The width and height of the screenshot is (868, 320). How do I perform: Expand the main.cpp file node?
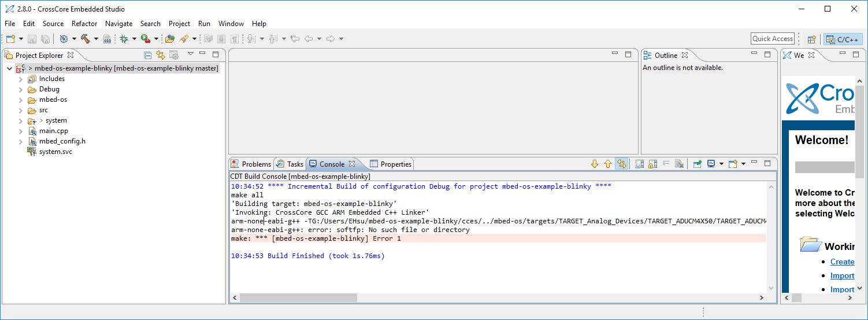pos(21,131)
